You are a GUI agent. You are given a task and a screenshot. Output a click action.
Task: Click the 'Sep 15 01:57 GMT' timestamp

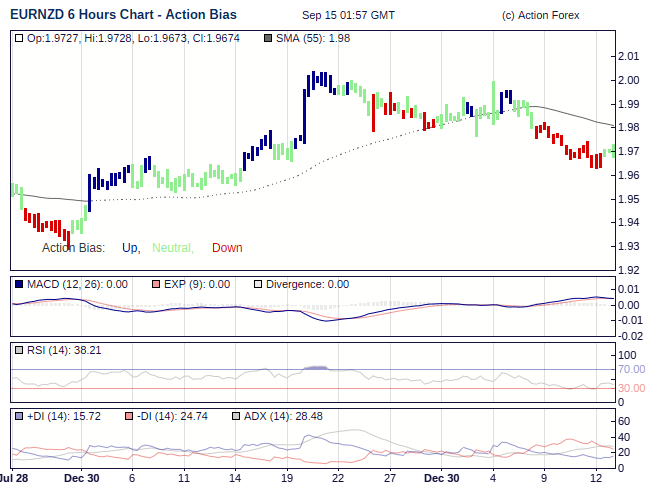(348, 16)
